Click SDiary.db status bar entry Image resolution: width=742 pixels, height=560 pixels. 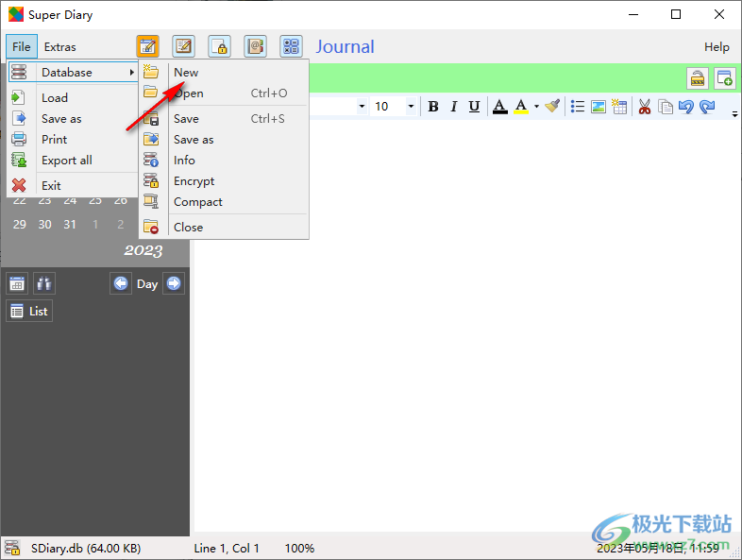point(86,548)
